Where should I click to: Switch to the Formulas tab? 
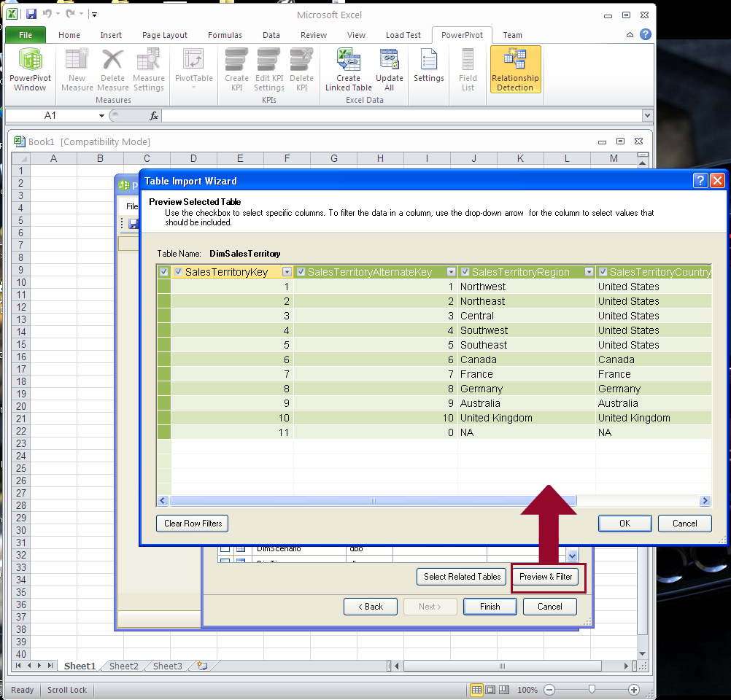click(x=225, y=35)
